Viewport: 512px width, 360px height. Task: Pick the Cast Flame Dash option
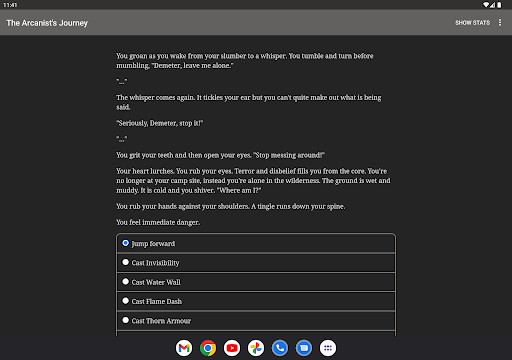pos(256,301)
